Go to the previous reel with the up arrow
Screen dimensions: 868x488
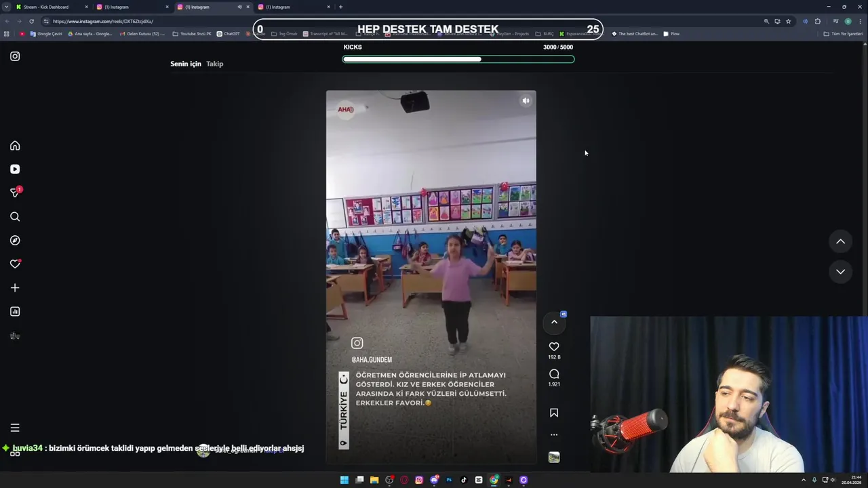click(x=840, y=241)
